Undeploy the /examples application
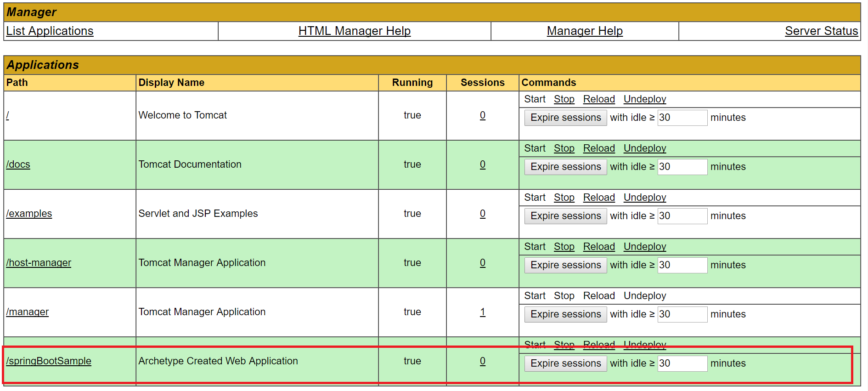The height and width of the screenshot is (391, 868). [645, 198]
